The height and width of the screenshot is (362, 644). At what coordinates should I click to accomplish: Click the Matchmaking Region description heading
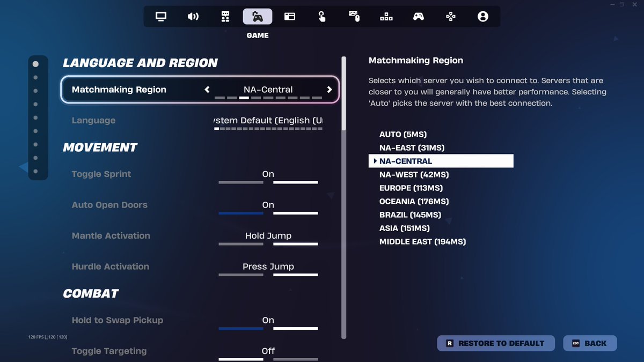click(x=416, y=61)
